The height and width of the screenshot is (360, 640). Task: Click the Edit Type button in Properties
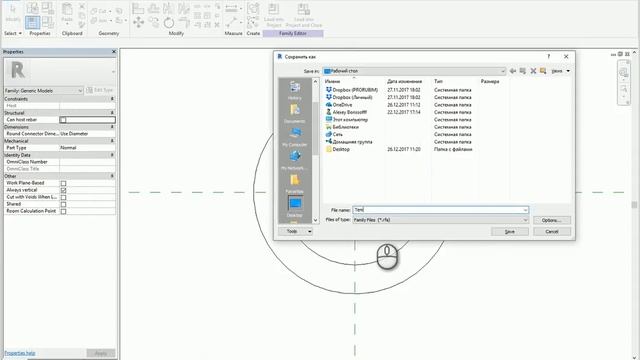click(100, 90)
